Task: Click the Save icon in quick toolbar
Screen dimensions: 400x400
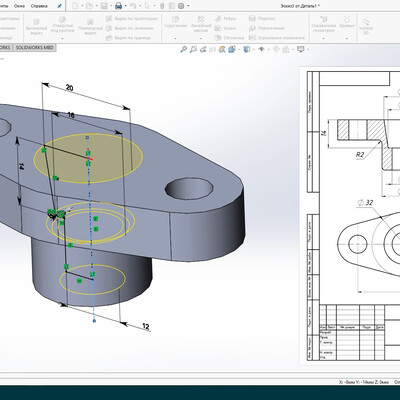Action: (x=104, y=6)
